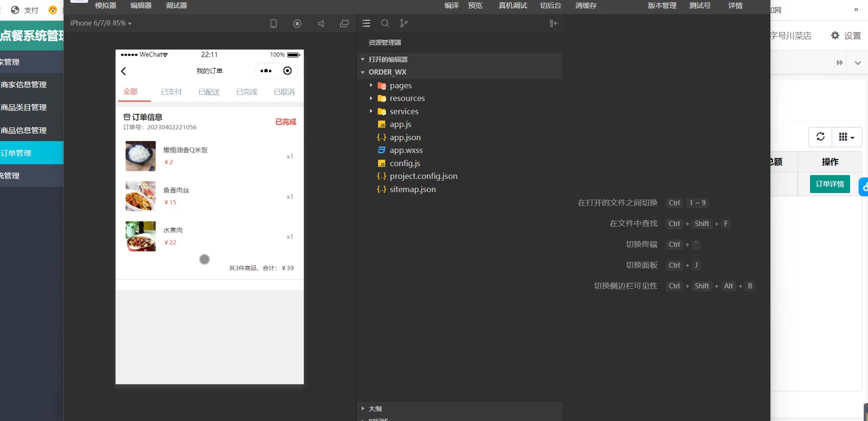Open sitemap.json file
The image size is (868, 421).
point(413,189)
